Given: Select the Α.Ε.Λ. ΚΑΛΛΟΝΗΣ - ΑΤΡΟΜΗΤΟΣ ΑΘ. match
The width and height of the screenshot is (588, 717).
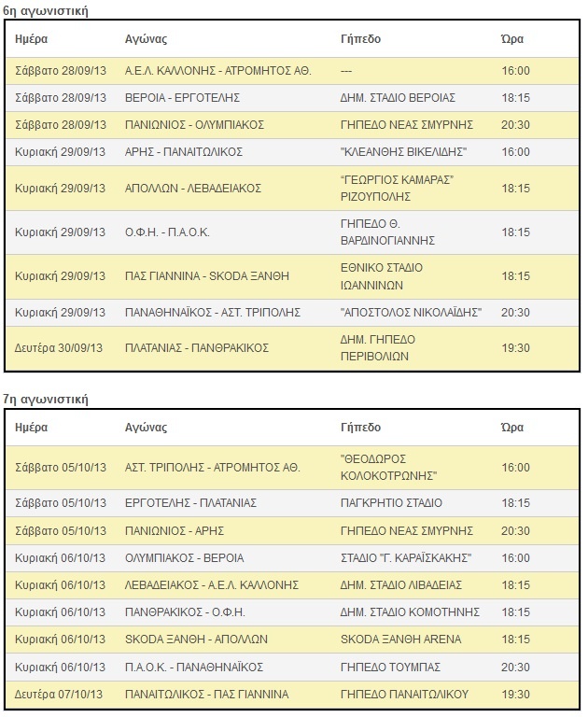Looking at the screenshot, I should 218,71.
